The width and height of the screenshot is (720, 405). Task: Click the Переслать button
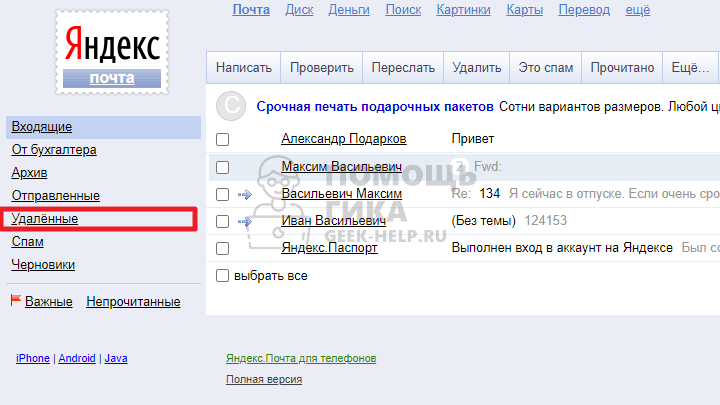click(403, 68)
